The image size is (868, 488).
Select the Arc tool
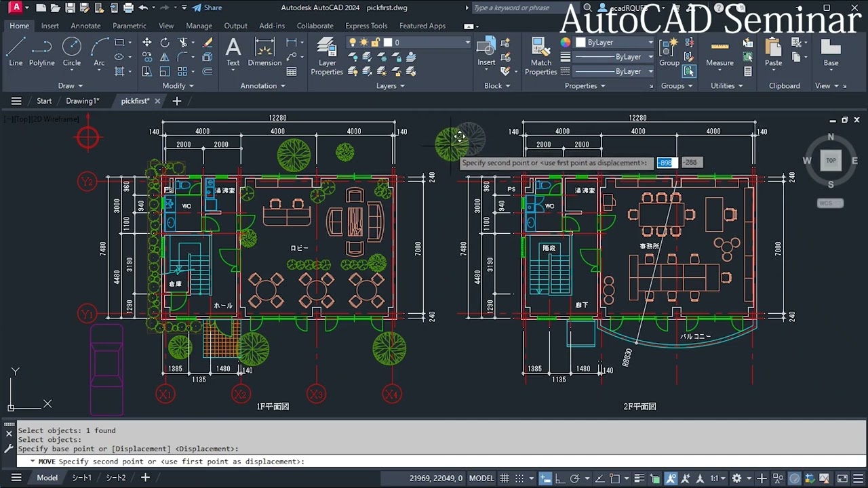coord(99,52)
